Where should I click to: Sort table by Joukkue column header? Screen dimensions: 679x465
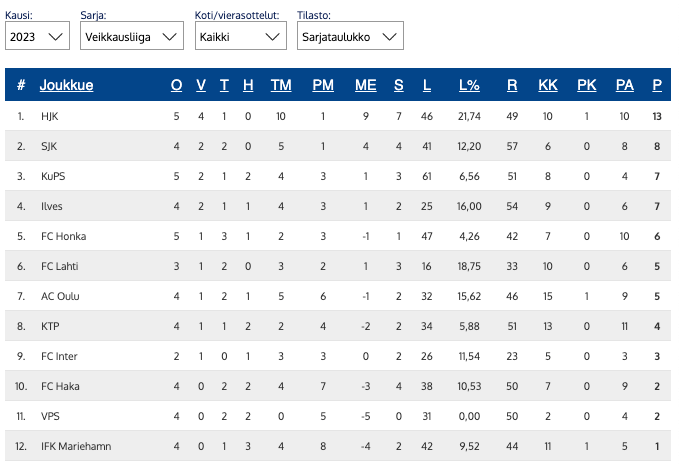pyautogui.click(x=66, y=86)
